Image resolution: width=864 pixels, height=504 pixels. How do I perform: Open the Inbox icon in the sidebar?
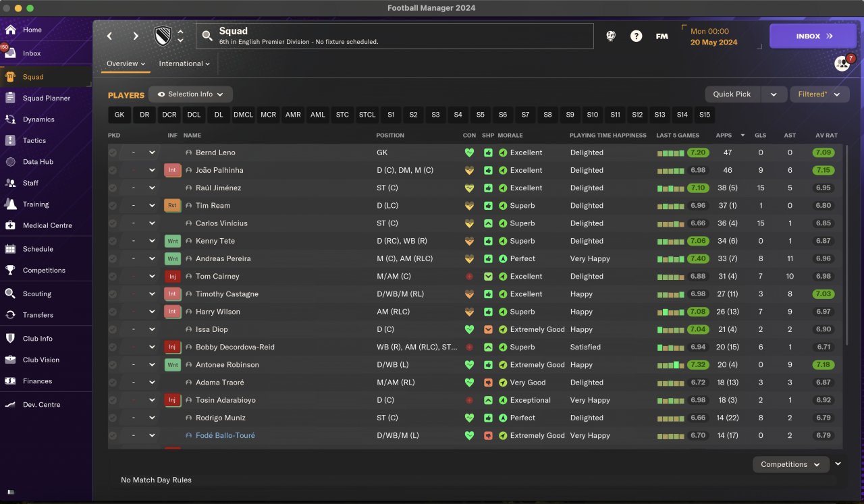10,53
